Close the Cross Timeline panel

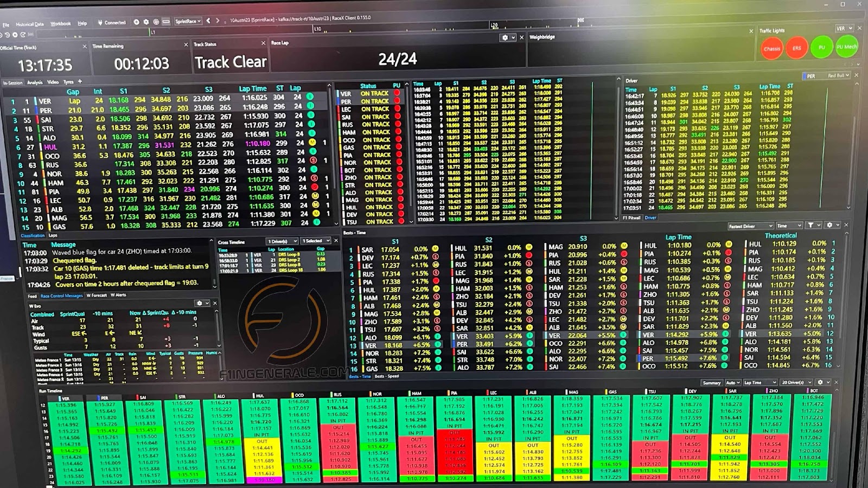coord(336,240)
